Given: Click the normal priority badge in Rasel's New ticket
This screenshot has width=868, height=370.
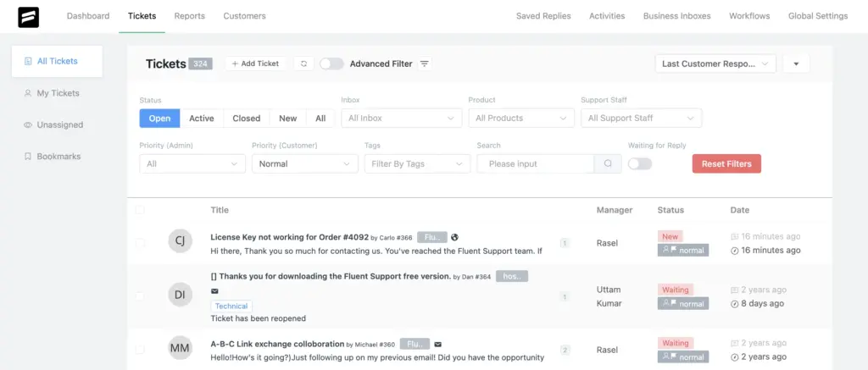Looking at the screenshot, I should [x=683, y=251].
